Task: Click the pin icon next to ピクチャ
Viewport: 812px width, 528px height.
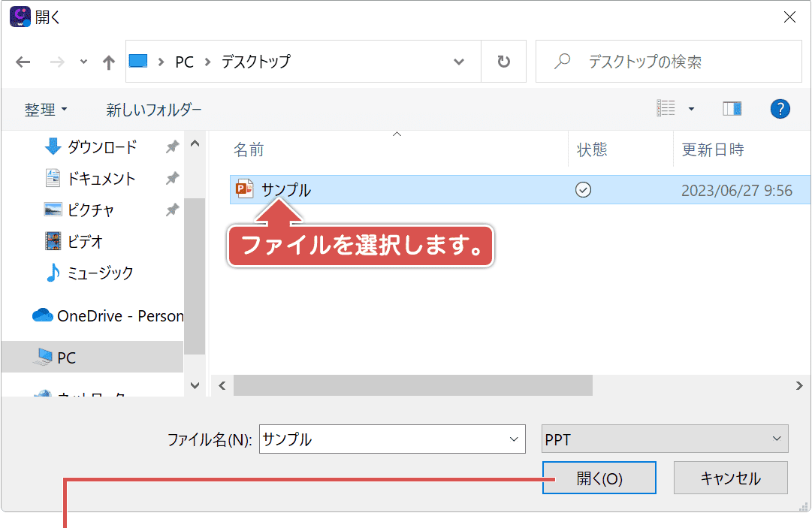Action: click(172, 210)
